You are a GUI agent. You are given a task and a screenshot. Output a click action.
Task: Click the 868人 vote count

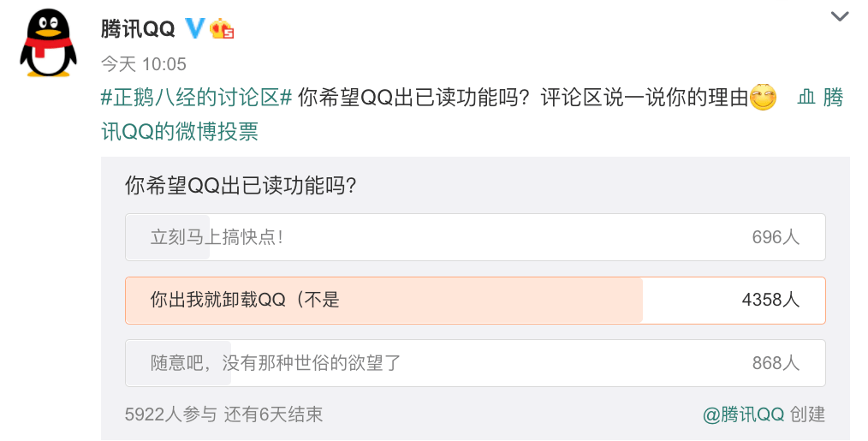[776, 363]
